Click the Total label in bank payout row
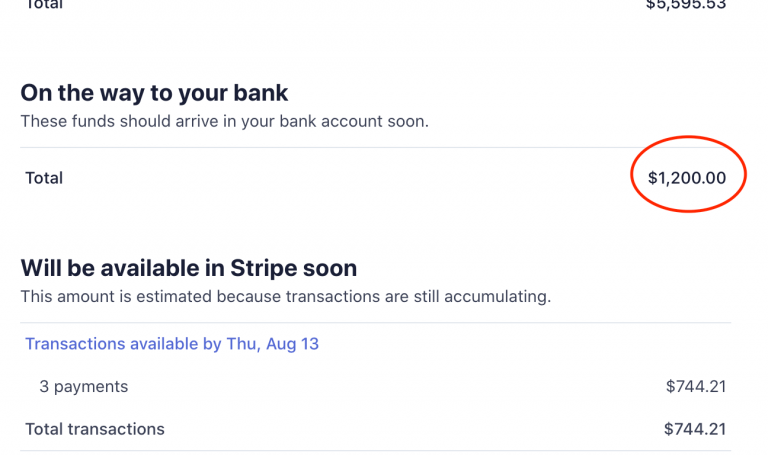This screenshot has height=456, width=768. coord(44,178)
